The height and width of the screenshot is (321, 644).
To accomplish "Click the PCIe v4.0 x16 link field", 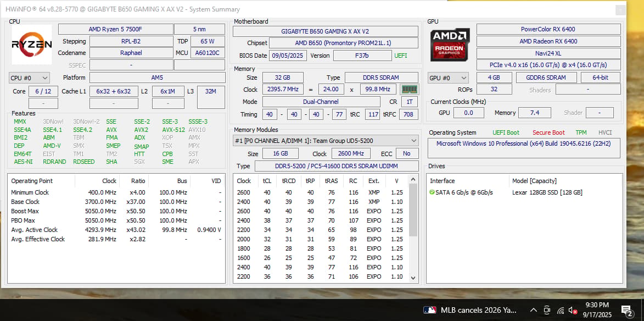I will tap(548, 65).
